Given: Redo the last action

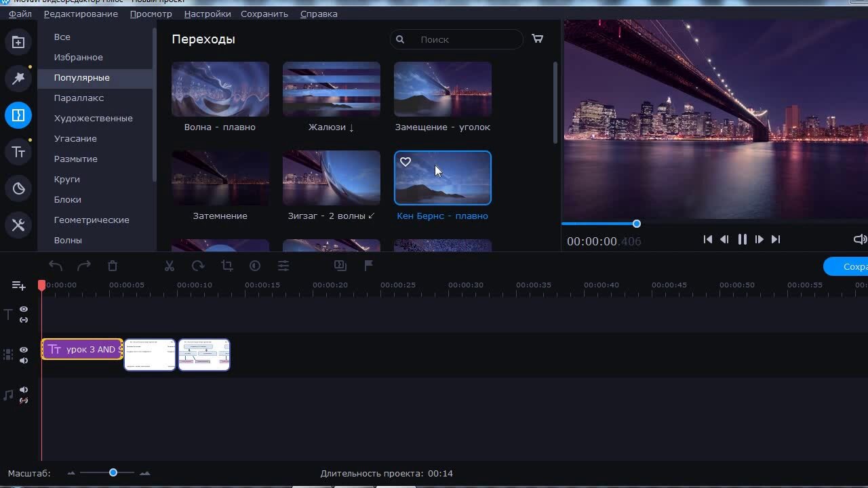Looking at the screenshot, I should (84, 266).
